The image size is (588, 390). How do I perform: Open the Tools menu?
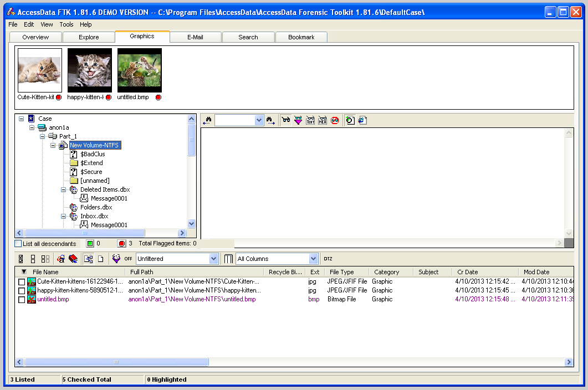(67, 24)
